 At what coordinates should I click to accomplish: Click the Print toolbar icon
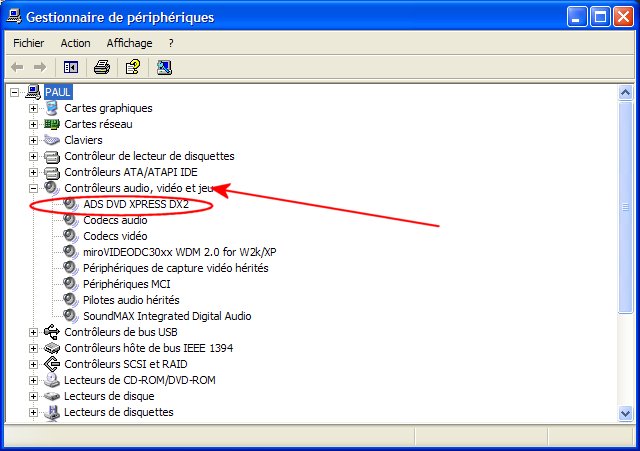coord(102,67)
